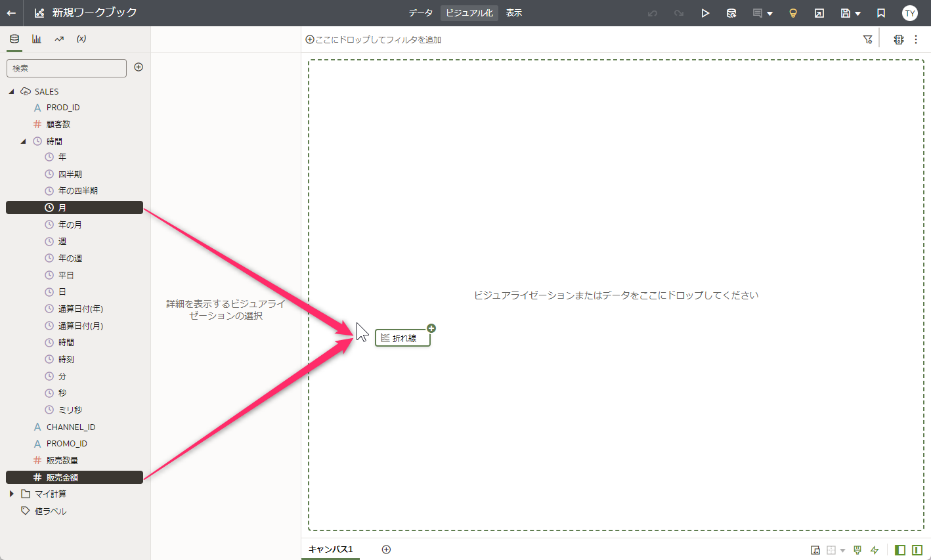Open the save options dropdown arrow
The height and width of the screenshot is (560, 931).
tap(857, 14)
